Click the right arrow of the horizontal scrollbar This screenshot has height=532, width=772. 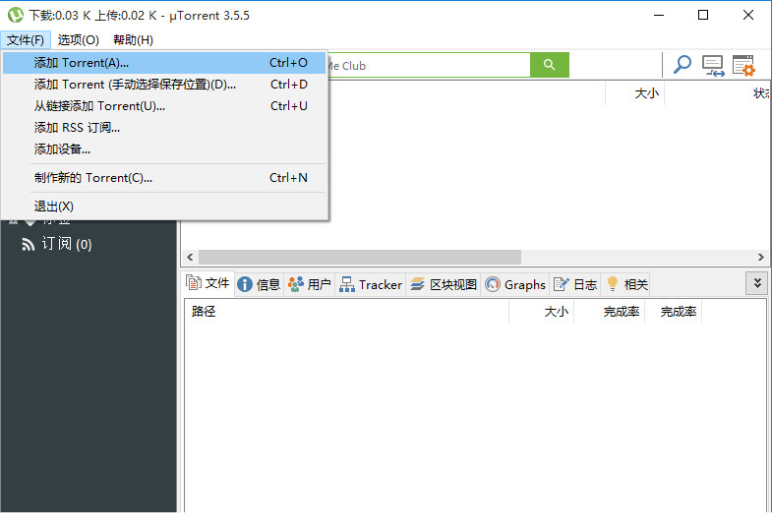pos(760,257)
